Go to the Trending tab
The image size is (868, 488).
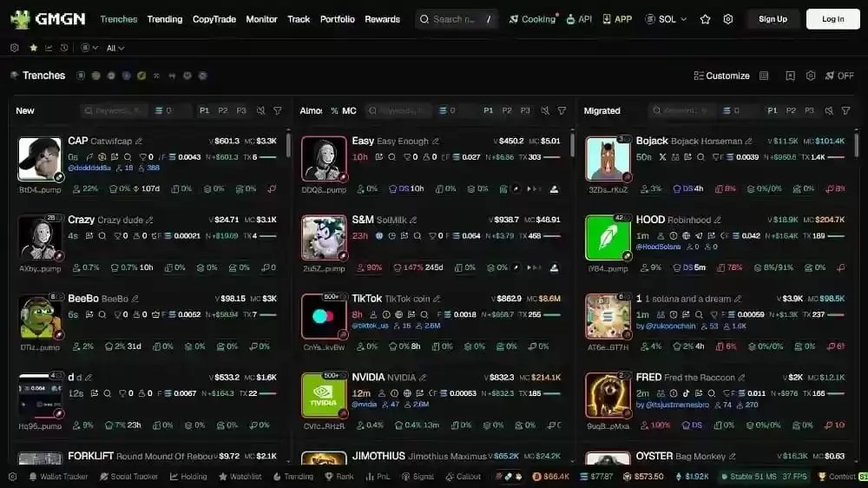point(164,19)
